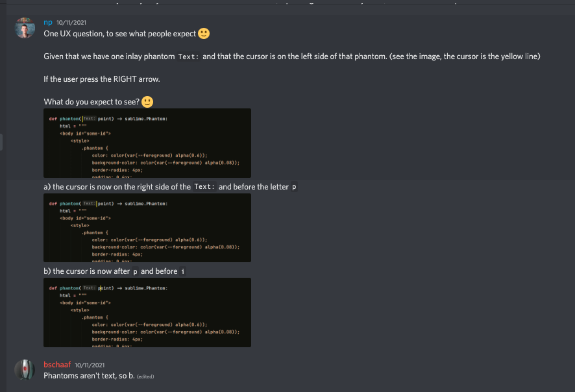Select the inline code letter i

[x=183, y=271]
